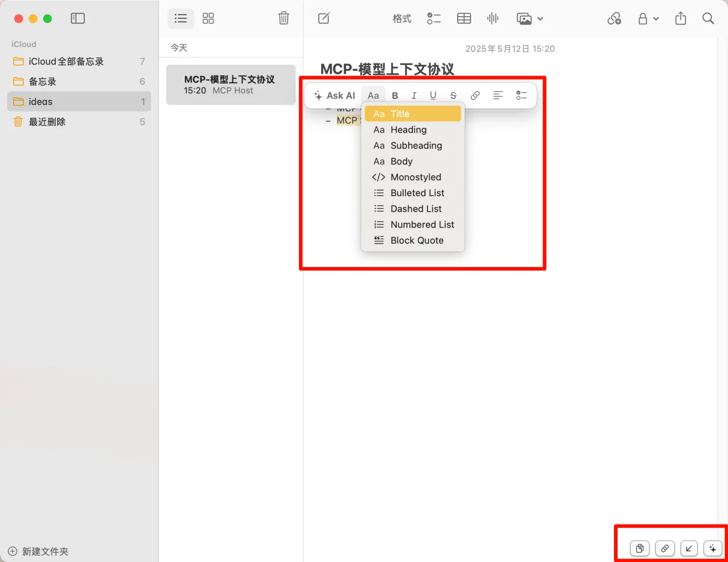Choose Block Quote from style menu
The width and height of the screenshot is (728, 562).
(x=413, y=240)
